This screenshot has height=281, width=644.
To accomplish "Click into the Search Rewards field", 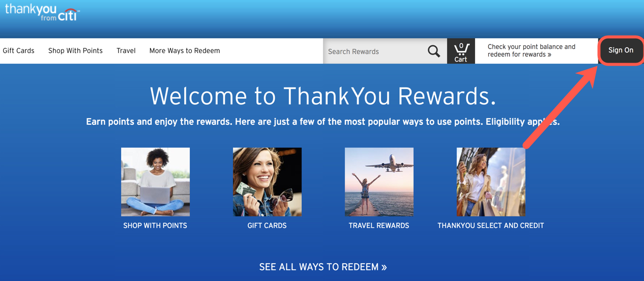I will [375, 51].
